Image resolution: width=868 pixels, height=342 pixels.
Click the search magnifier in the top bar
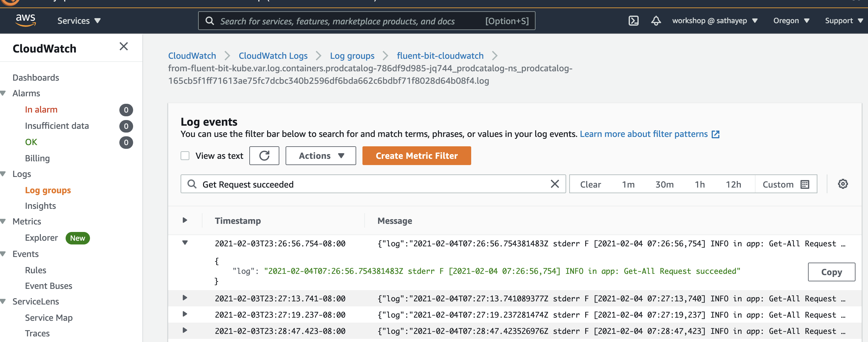[x=210, y=21]
